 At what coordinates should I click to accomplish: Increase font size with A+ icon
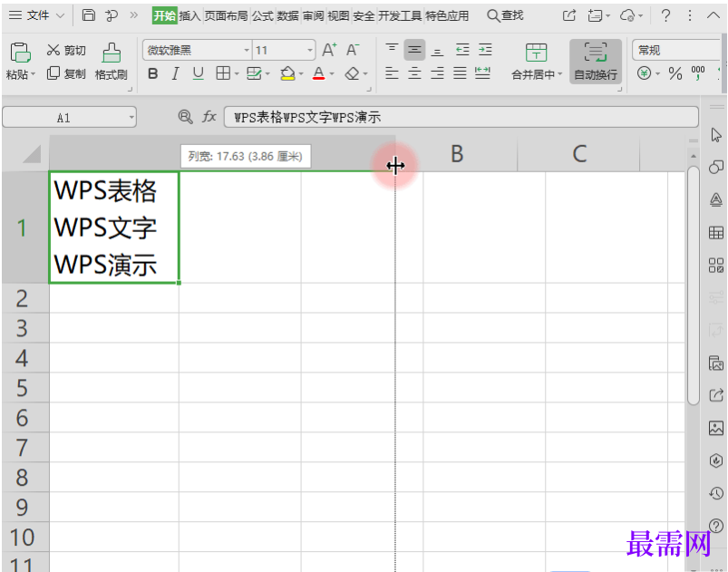click(x=329, y=50)
